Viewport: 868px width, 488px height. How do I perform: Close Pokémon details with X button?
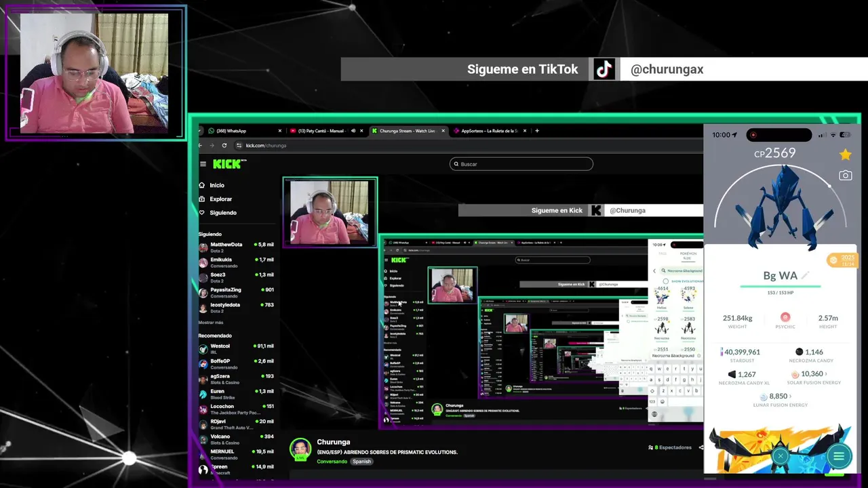(x=781, y=456)
